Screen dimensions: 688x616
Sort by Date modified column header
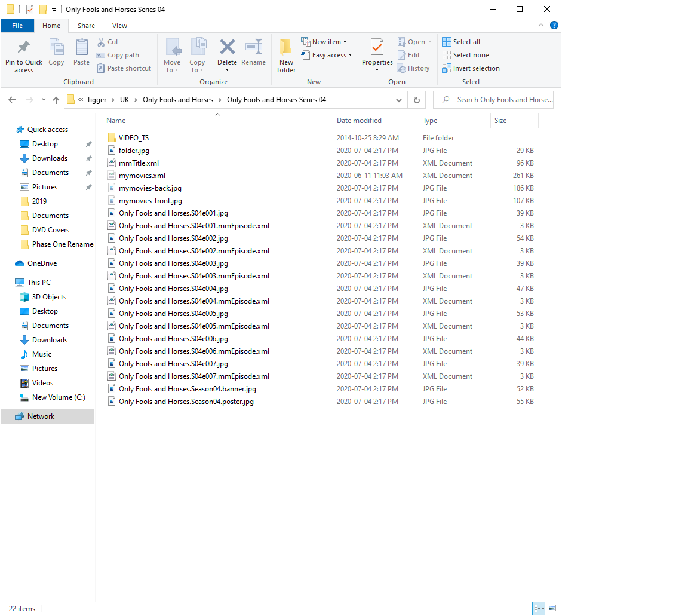pyautogui.click(x=376, y=120)
